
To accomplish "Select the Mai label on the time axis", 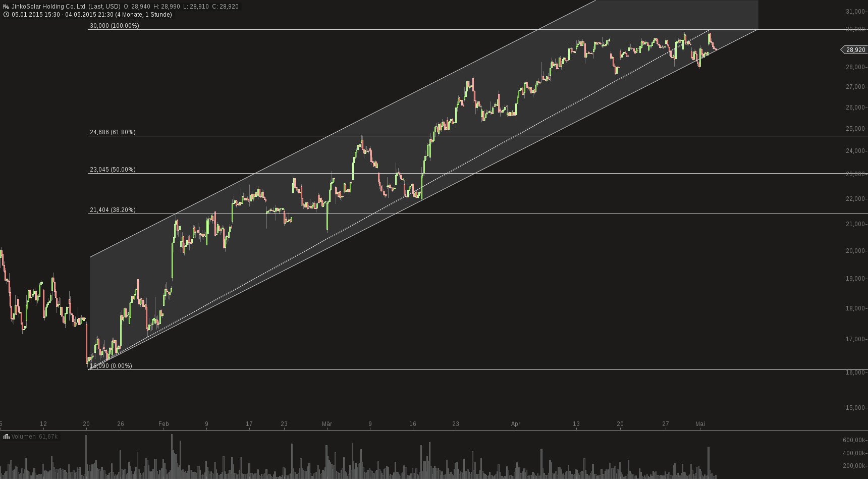I will [701, 424].
